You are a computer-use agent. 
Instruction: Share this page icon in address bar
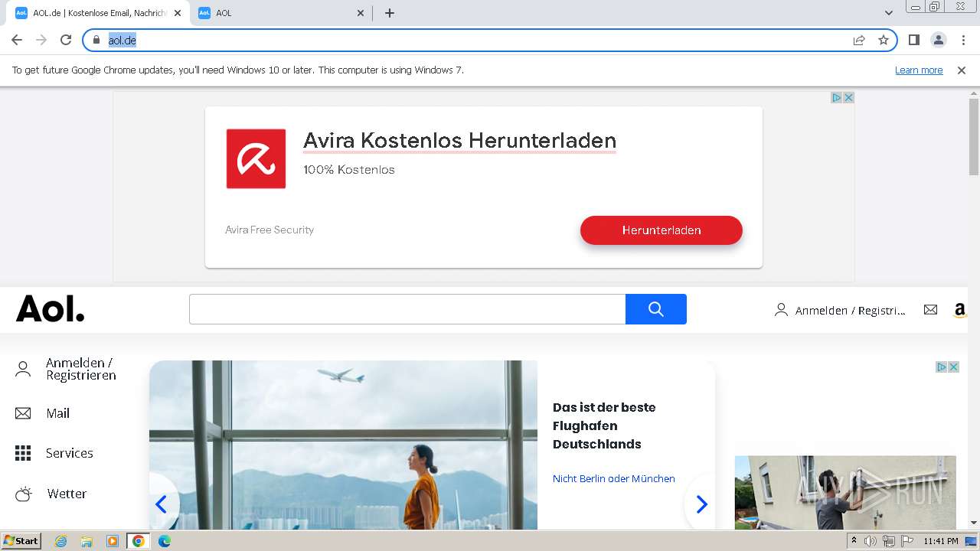point(859,40)
